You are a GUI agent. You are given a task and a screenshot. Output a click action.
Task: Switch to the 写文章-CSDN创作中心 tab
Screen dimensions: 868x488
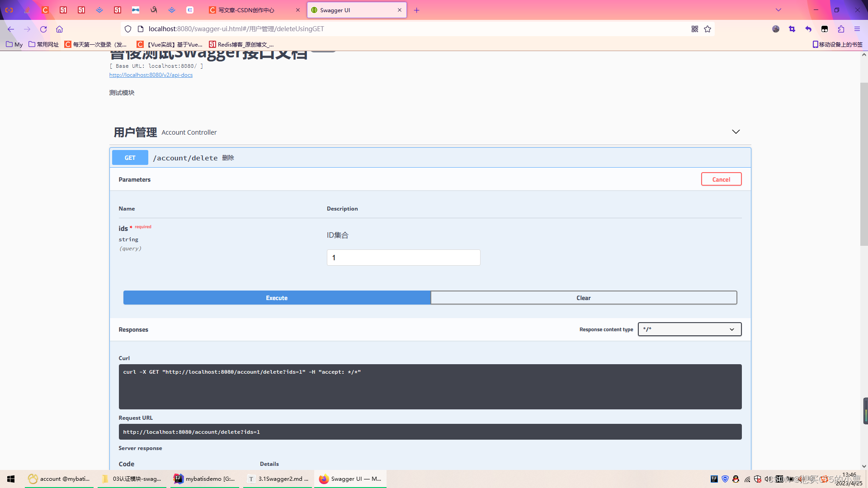(246, 10)
